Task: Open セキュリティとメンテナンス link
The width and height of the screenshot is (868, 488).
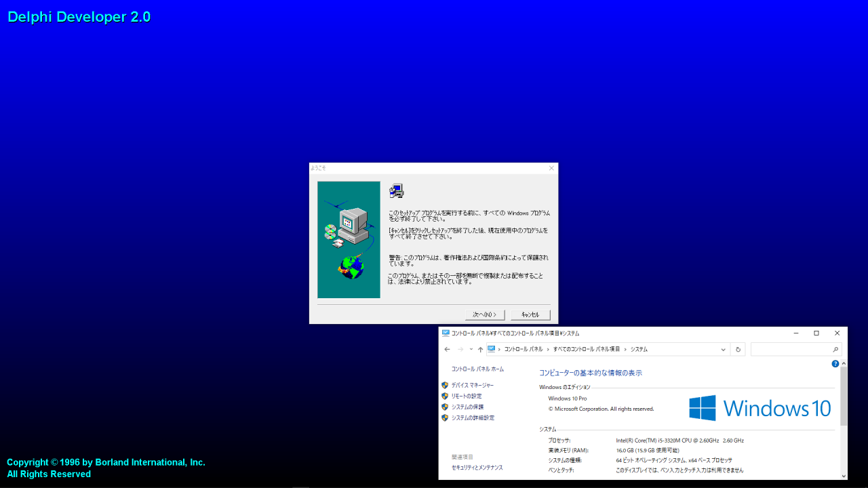Action: pyautogui.click(x=477, y=468)
